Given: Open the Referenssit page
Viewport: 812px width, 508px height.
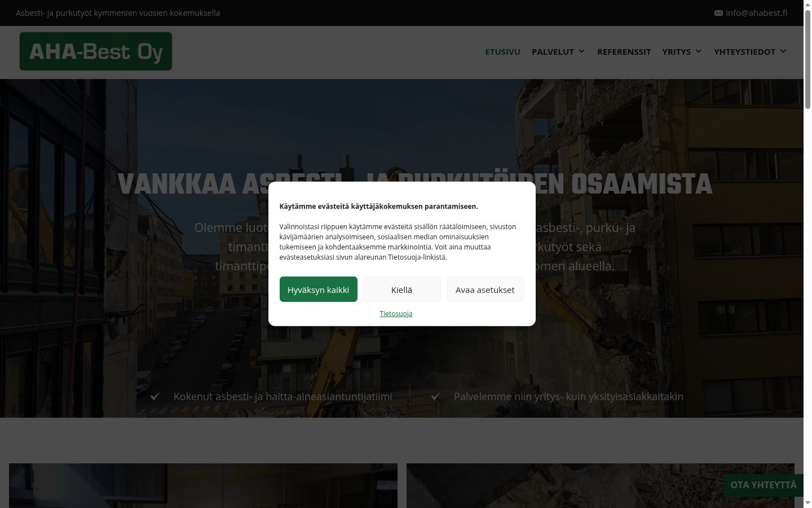Looking at the screenshot, I should click(x=624, y=51).
